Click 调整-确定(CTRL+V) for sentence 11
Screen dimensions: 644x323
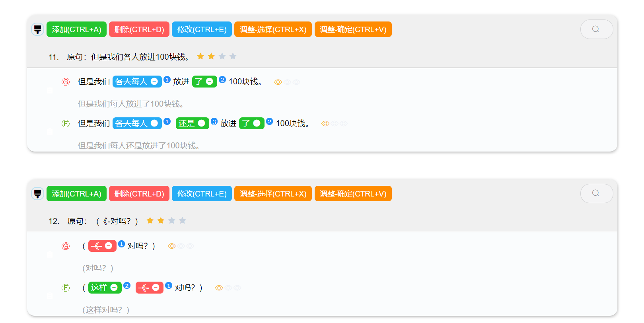(353, 29)
